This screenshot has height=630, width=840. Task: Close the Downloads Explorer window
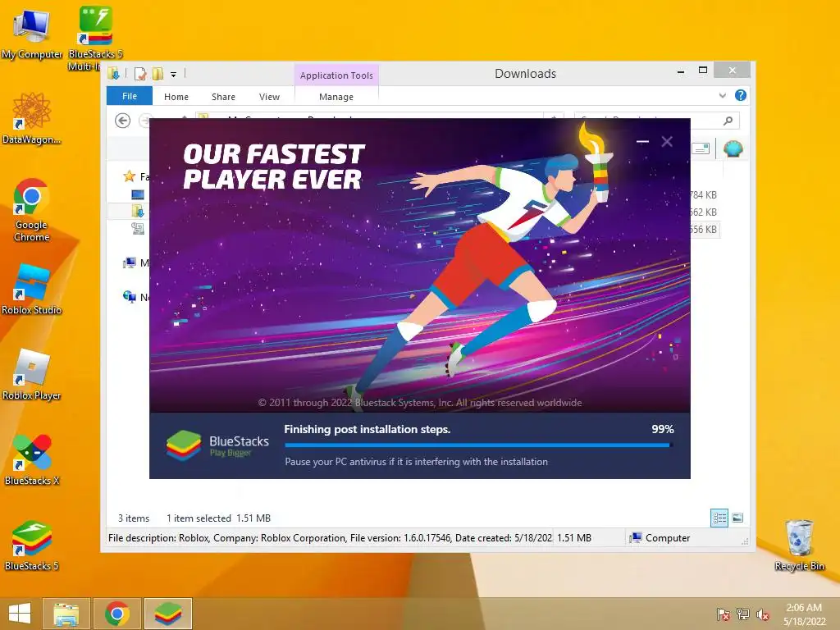[733, 71]
